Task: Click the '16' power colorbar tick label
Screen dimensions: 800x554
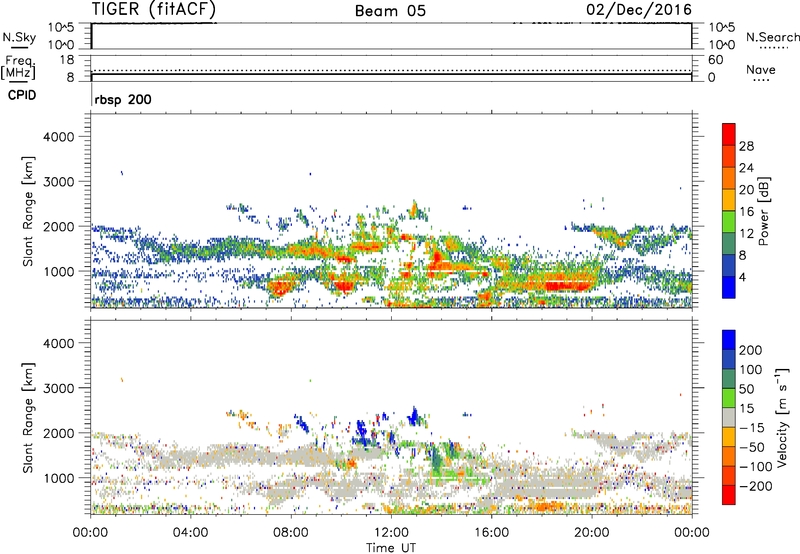Action: tap(746, 212)
